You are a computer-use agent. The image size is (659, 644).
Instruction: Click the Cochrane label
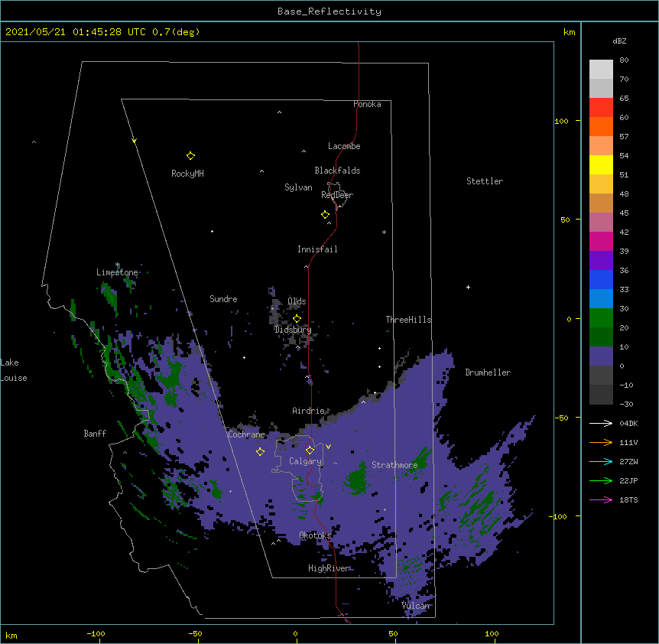click(246, 434)
